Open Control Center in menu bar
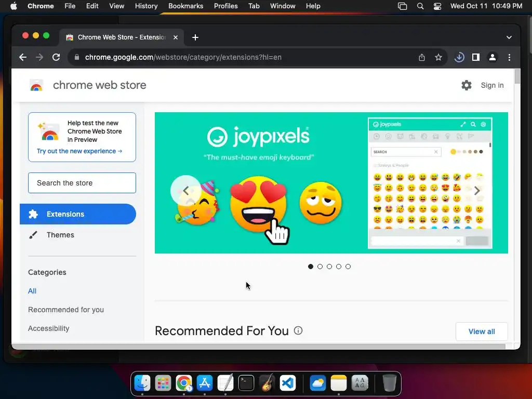Image resolution: width=532 pixels, height=399 pixels. (x=437, y=6)
